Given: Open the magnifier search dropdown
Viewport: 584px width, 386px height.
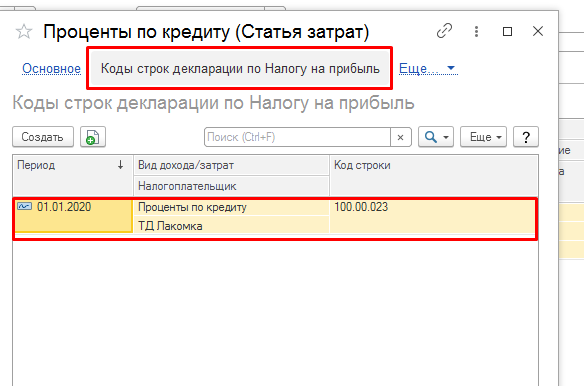Looking at the screenshot, I should (x=436, y=137).
